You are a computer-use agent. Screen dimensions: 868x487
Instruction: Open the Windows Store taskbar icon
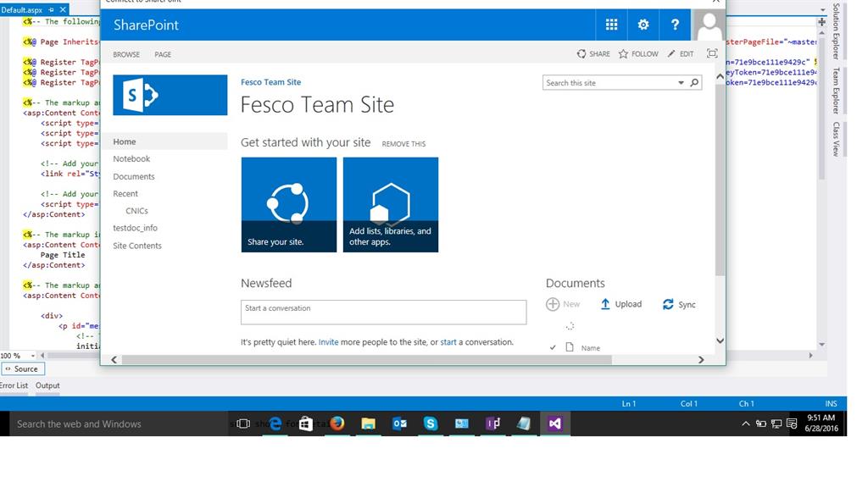click(306, 424)
